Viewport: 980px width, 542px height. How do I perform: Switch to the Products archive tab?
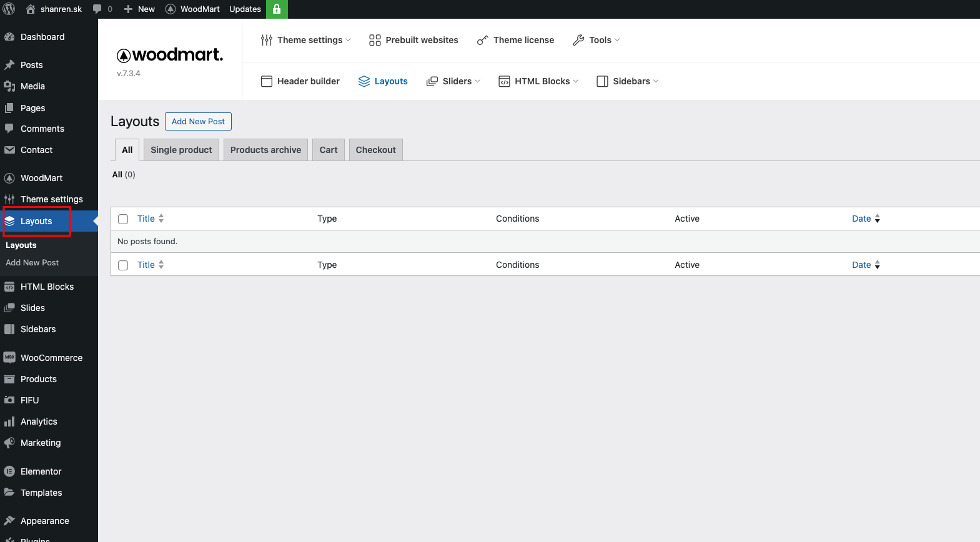[x=265, y=150]
